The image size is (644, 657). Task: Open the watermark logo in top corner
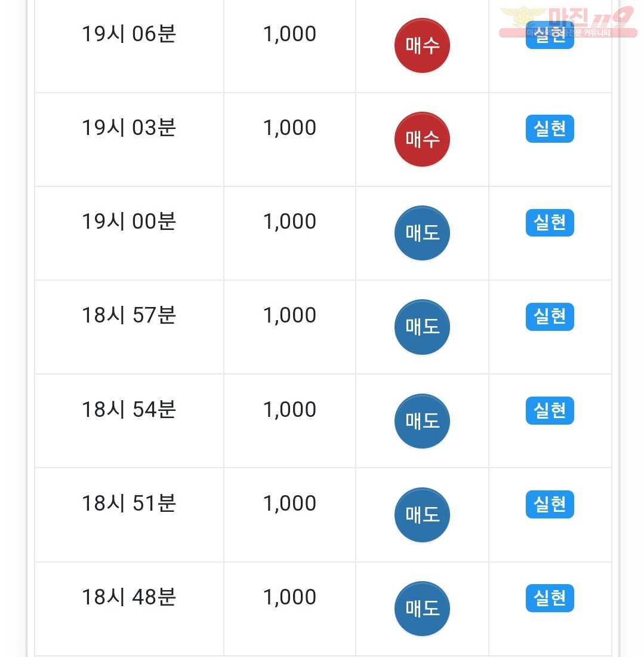click(x=568, y=22)
